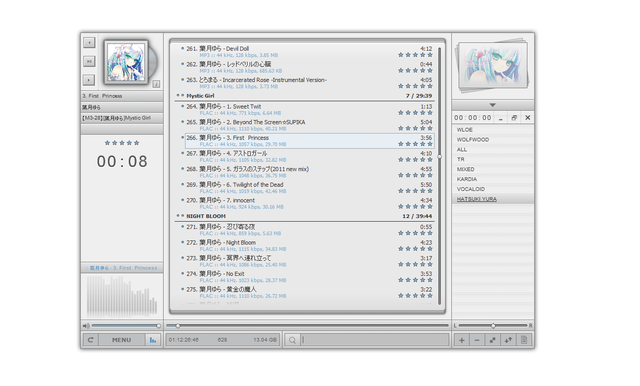640x386 pixels.
Task: Click the playlist vertical scrollbar
Action: [440, 175]
